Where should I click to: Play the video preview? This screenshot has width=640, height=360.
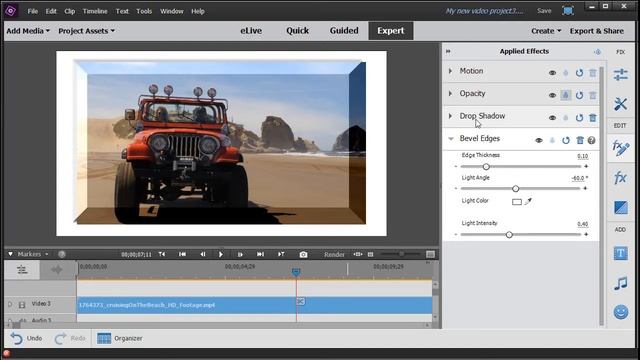click(x=221, y=254)
